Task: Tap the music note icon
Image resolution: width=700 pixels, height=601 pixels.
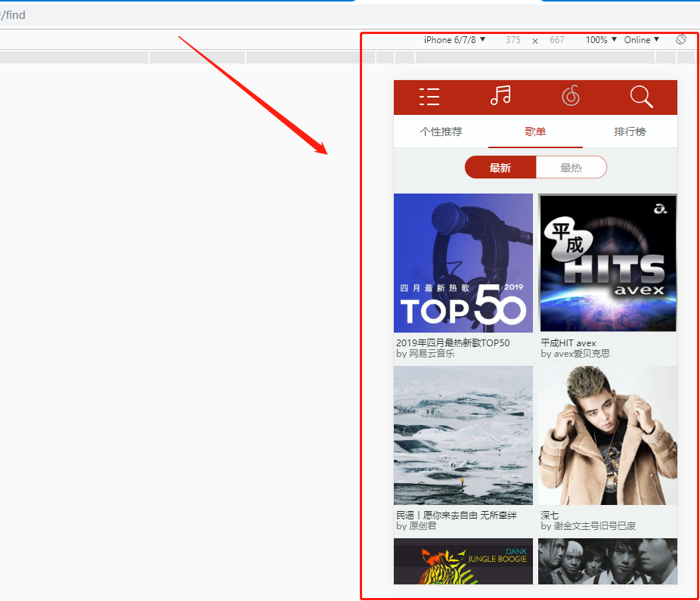Action: coord(500,95)
